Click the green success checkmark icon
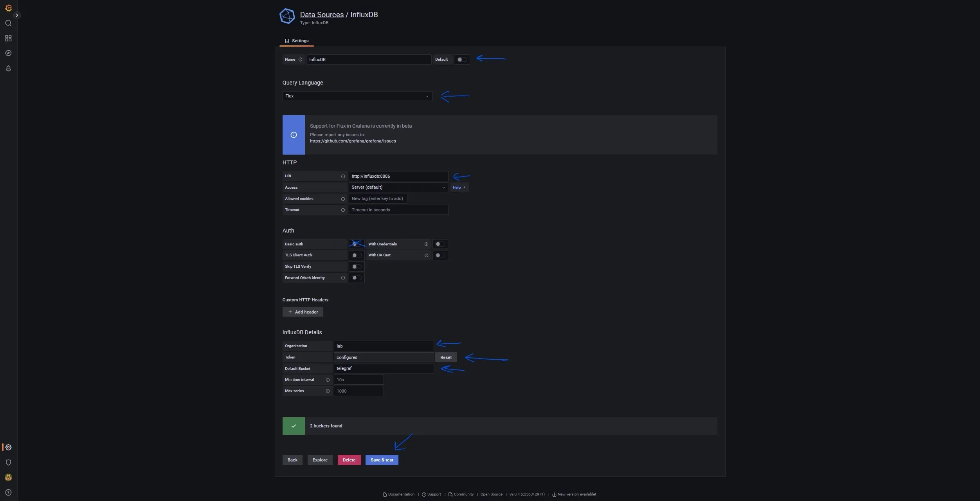980x501 pixels. (294, 426)
